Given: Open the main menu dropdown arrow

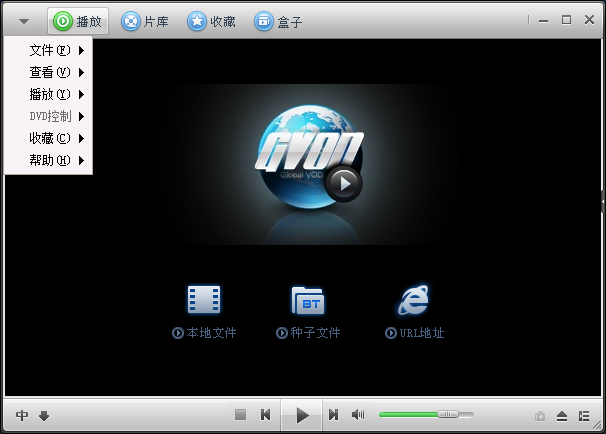Looking at the screenshot, I should click(x=24, y=21).
